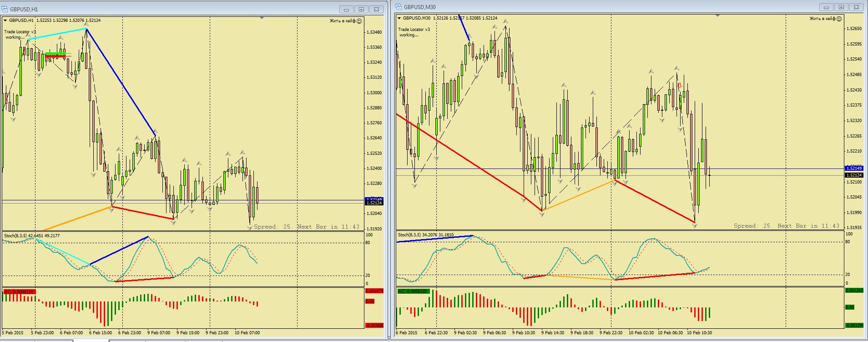Select the cyan trendline on H1 price chart
Image resolution: width=868 pixels, height=342 pixels.
point(57,34)
